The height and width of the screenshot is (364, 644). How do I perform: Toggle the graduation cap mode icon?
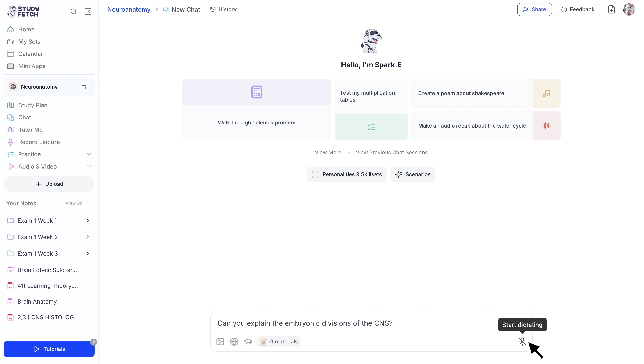248,341
